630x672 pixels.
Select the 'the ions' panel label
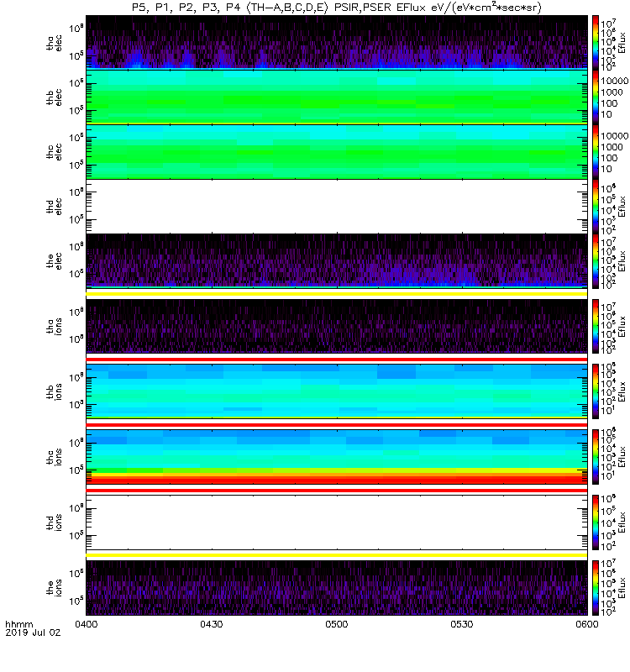pos(54,587)
